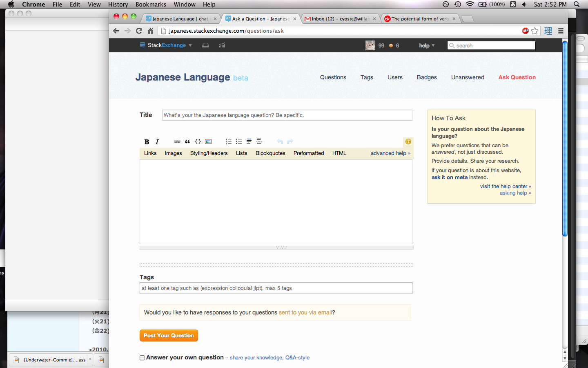The width and height of the screenshot is (588, 368).
Task: Open the History menu
Action: [x=118, y=4]
